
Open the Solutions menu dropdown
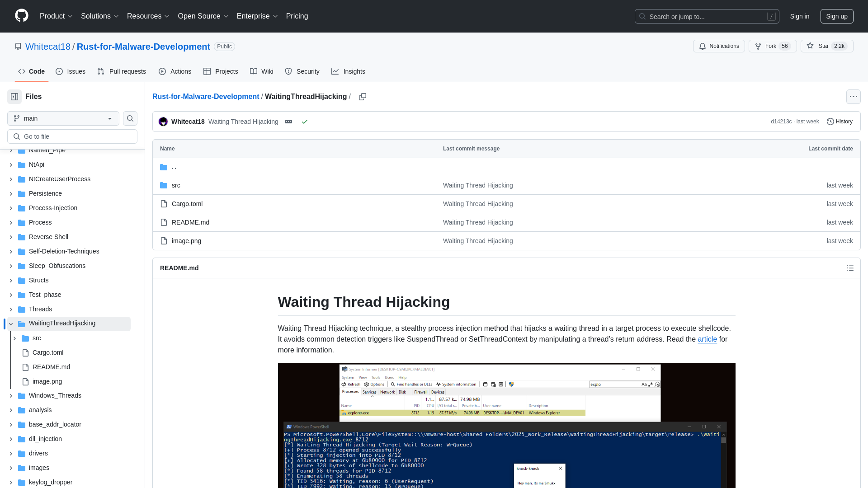(x=99, y=16)
